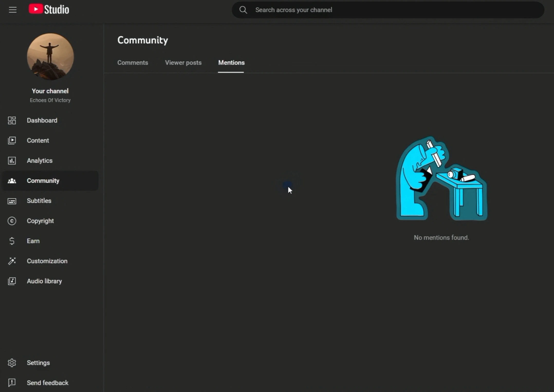
Task: Click the Echoes Of Victory channel name
Action: 50,100
